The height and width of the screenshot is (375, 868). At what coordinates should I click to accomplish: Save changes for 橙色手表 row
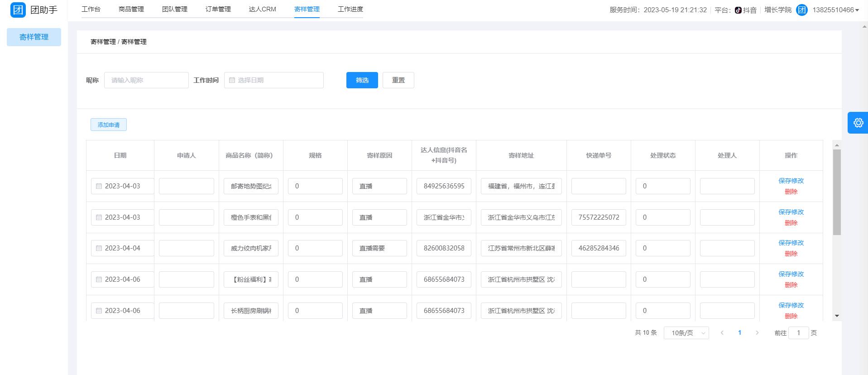coord(791,212)
